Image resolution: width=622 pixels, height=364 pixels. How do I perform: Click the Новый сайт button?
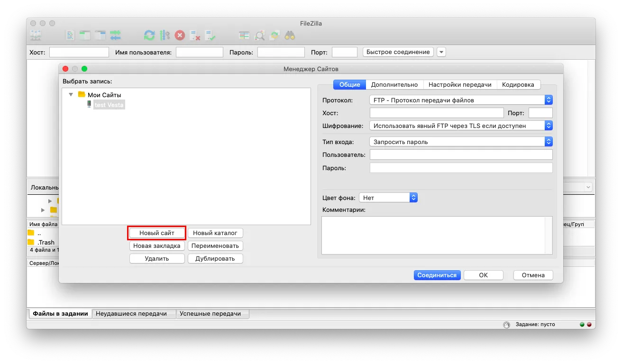click(x=157, y=233)
